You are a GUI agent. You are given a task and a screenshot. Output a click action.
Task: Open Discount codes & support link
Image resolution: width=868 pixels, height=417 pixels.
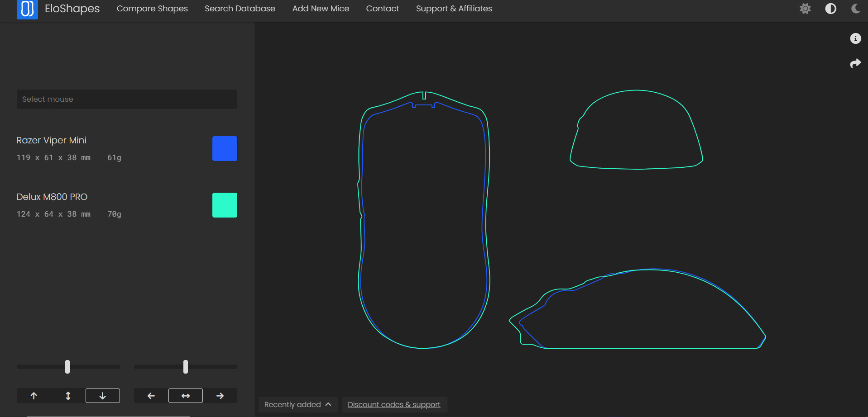394,404
